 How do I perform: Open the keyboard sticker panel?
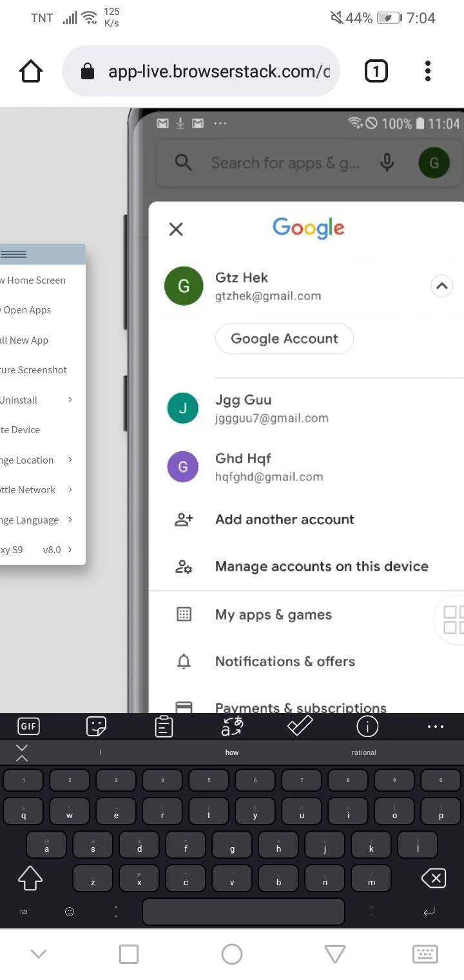96,727
